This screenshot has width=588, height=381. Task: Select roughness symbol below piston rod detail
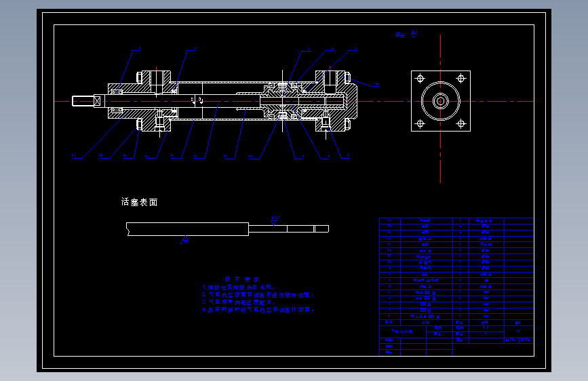coord(185,240)
